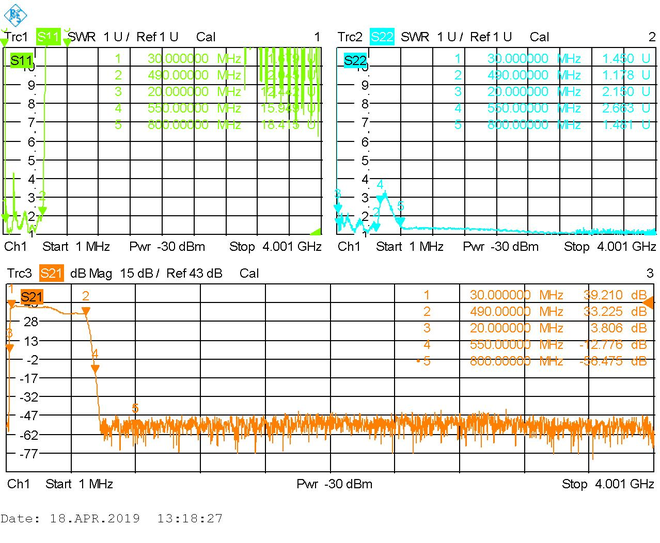
Task: Select marker 3 triangle on the S22 trace
Action: click(x=338, y=208)
